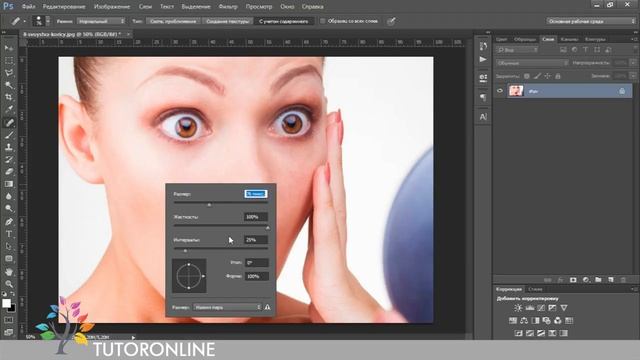Open layer filter Вид dropdown
Screen dimensions: 640x360
click(x=517, y=50)
